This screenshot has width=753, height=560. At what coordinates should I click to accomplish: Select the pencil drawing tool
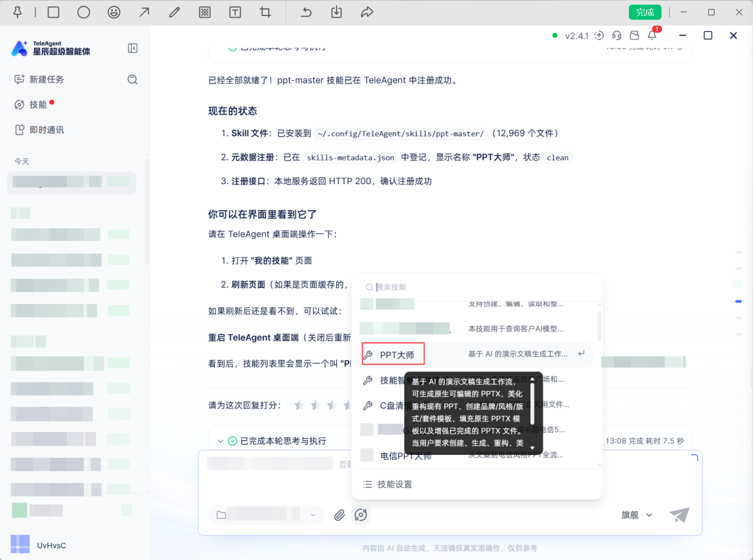tap(175, 12)
